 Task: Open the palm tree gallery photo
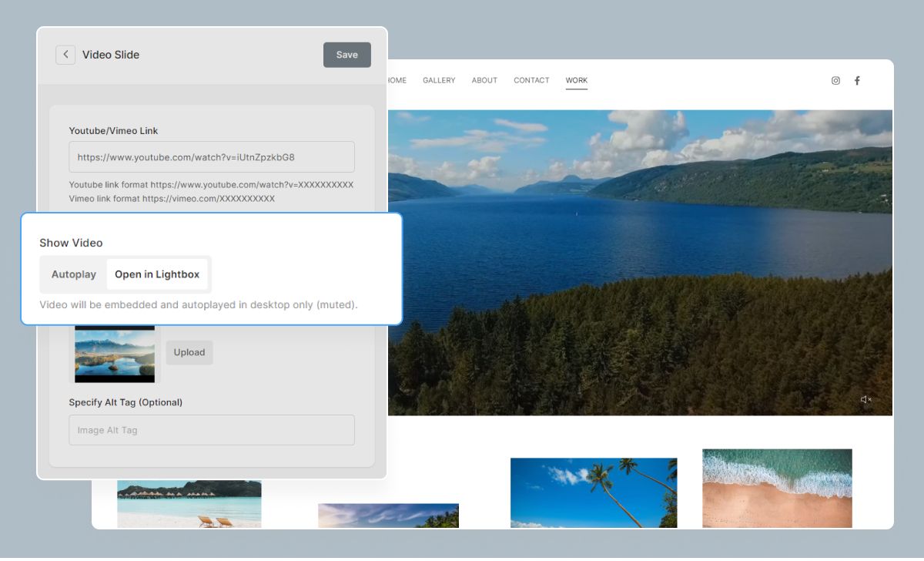coord(594,493)
